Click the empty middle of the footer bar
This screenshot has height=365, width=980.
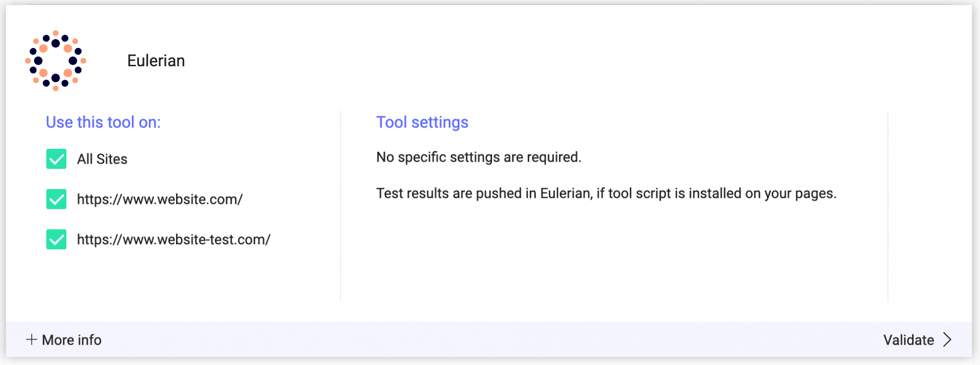click(x=490, y=340)
